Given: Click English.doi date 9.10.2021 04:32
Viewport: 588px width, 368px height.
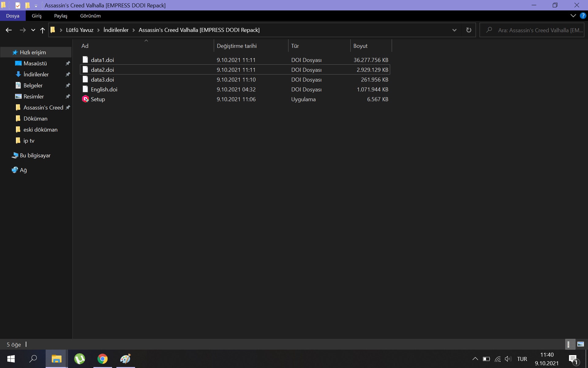Looking at the screenshot, I should pos(236,89).
